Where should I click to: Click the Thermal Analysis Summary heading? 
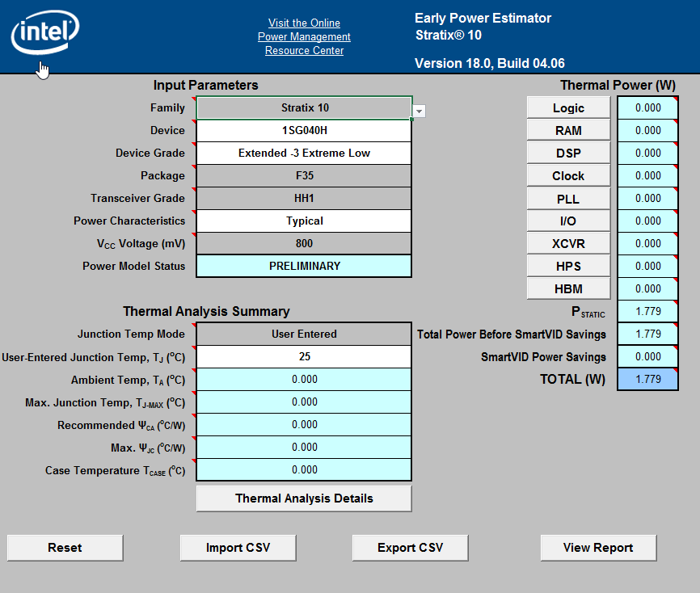[x=206, y=312]
